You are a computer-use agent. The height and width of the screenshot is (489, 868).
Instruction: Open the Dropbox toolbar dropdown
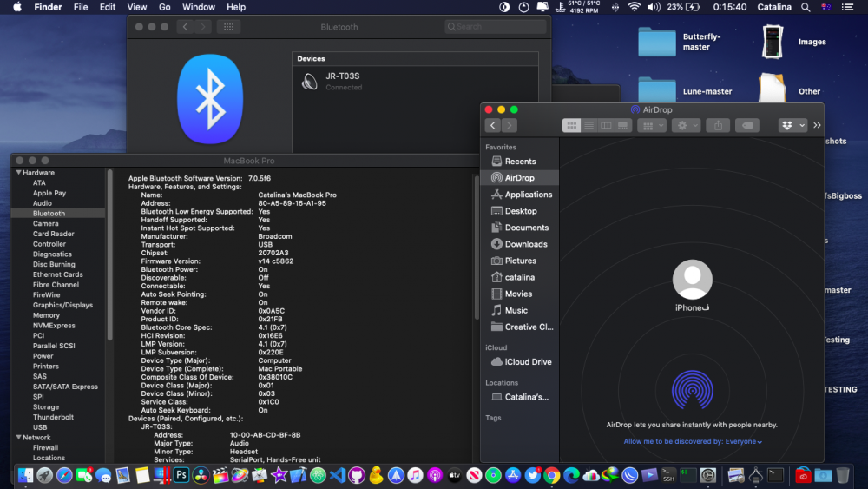point(792,125)
